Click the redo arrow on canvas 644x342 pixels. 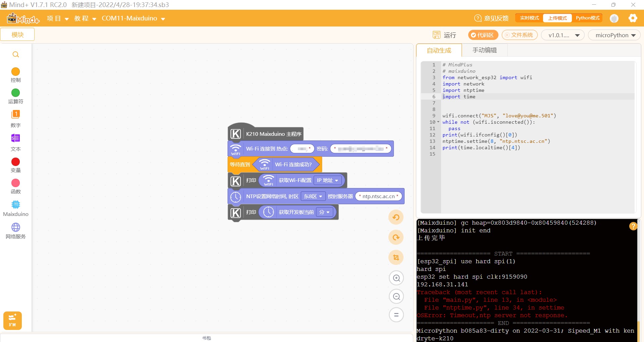tap(396, 237)
